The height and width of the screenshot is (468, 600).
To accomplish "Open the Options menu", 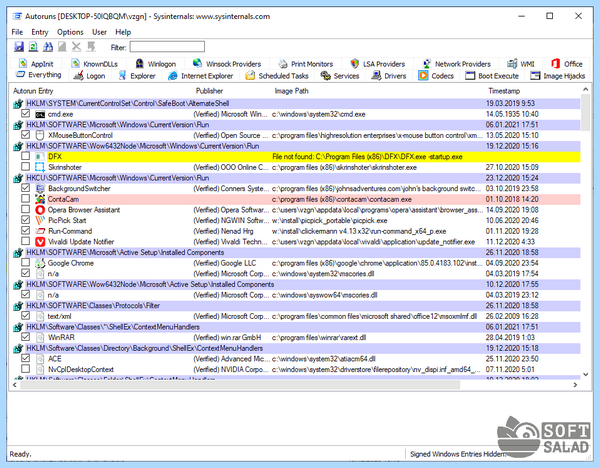I will pyautogui.click(x=70, y=32).
